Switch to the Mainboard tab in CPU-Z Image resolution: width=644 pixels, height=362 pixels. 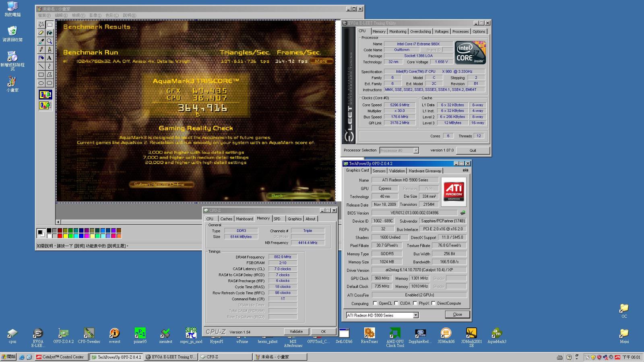tap(244, 219)
